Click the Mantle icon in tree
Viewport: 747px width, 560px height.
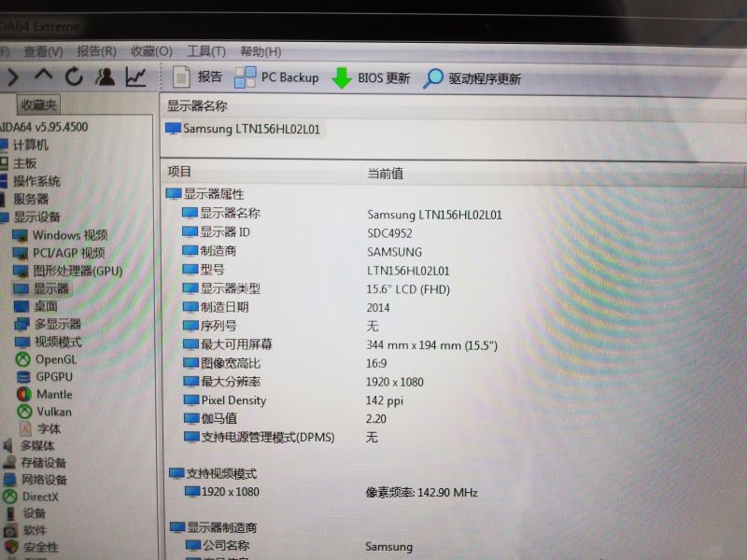(x=24, y=394)
